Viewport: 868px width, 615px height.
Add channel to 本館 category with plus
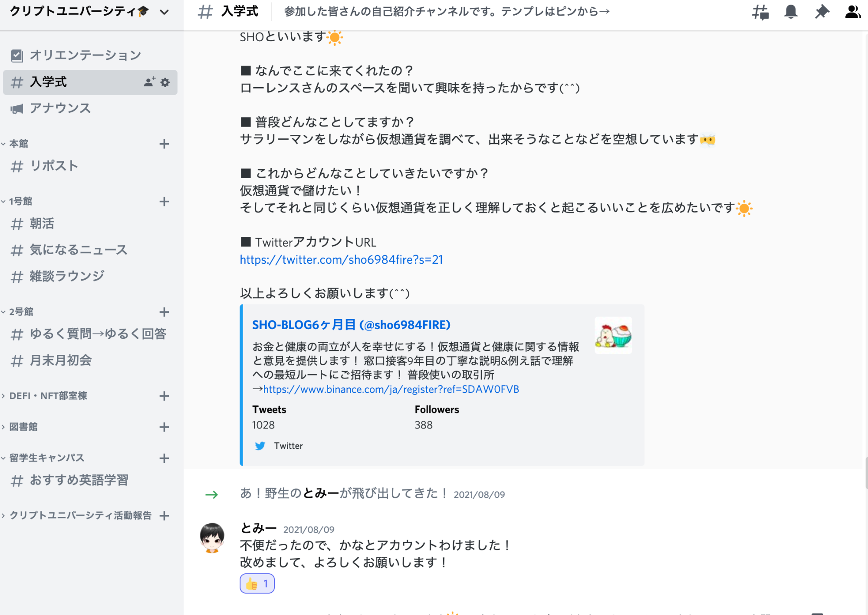click(164, 144)
